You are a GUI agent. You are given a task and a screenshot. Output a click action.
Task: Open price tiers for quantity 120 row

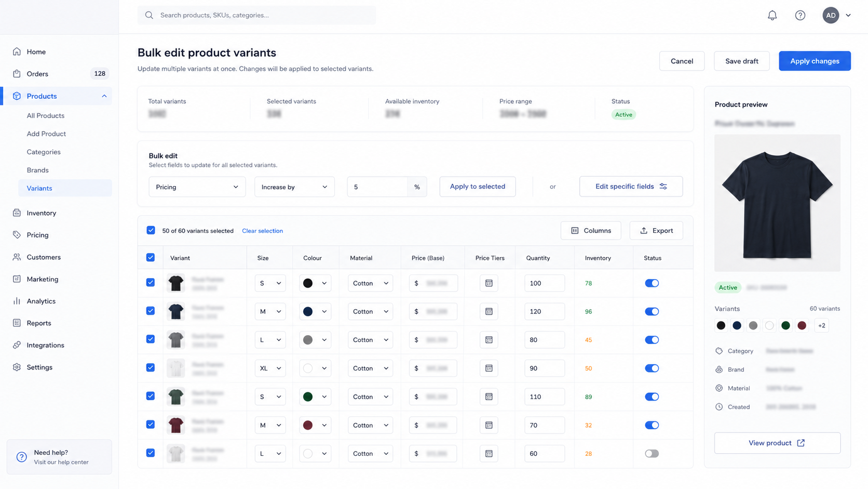pos(489,311)
